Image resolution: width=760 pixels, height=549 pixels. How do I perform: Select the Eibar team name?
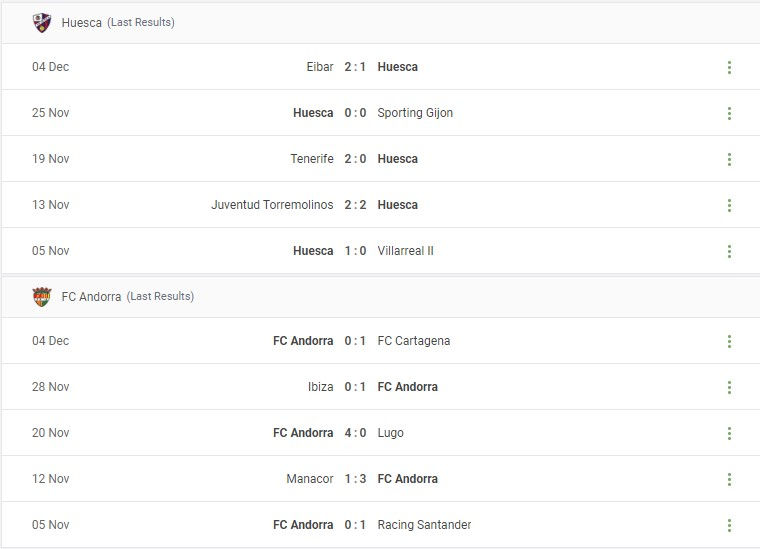click(x=320, y=67)
